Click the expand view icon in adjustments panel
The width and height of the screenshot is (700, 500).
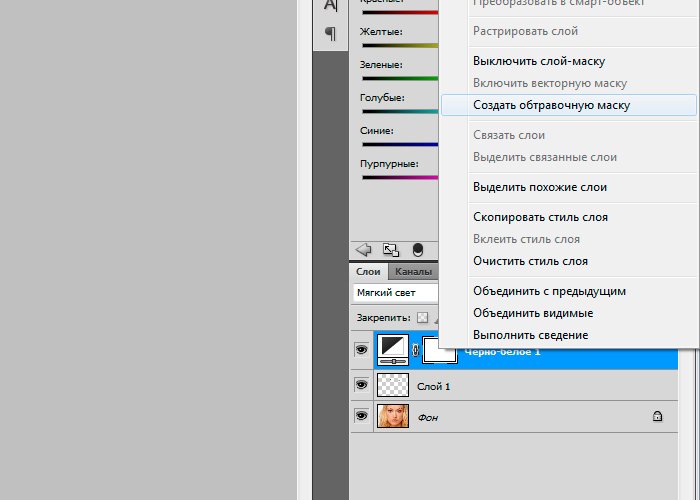391,250
